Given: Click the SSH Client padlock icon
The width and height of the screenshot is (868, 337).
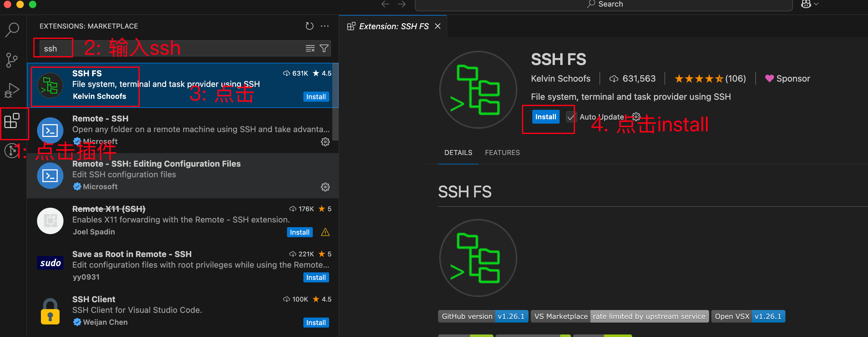Looking at the screenshot, I should [x=50, y=311].
